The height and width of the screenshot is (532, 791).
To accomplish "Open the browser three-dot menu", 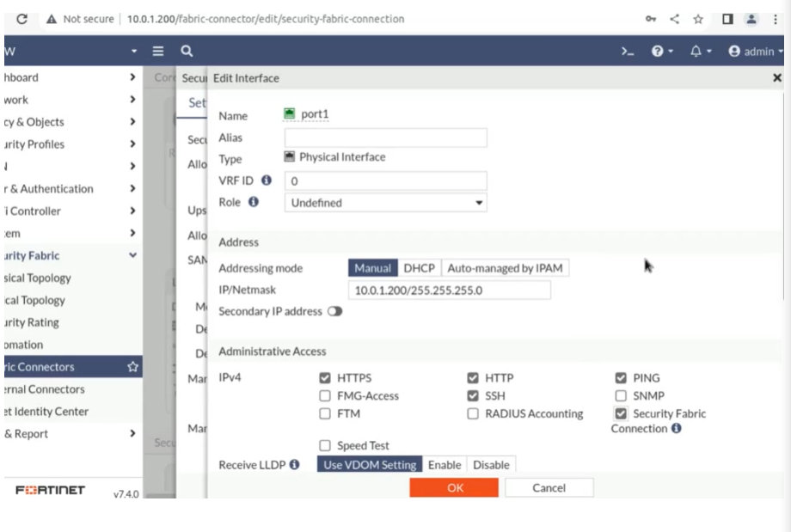I will (776, 19).
